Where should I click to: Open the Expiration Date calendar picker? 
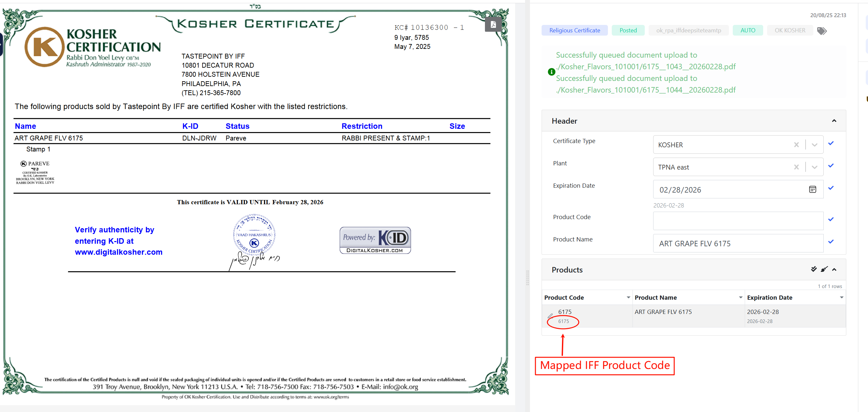click(x=812, y=189)
